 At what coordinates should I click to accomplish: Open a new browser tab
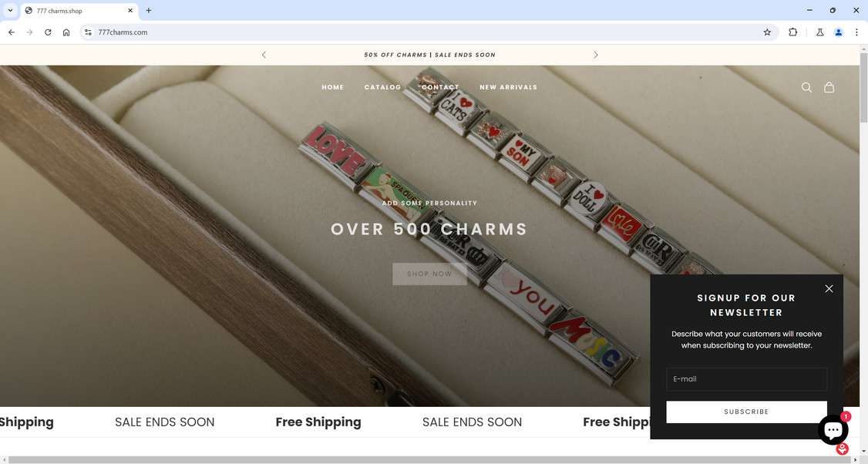[148, 10]
